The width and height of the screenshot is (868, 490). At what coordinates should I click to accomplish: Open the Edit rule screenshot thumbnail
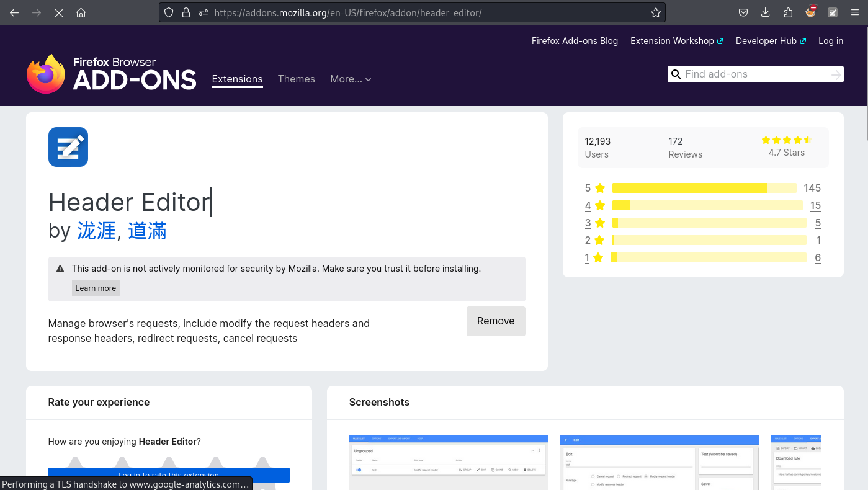click(x=660, y=462)
